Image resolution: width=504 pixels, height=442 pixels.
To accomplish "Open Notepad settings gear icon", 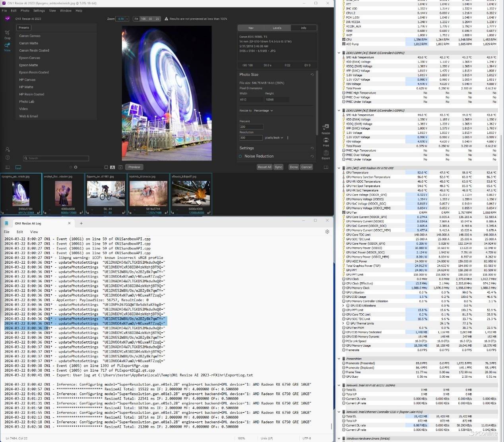I will click(x=327, y=232).
